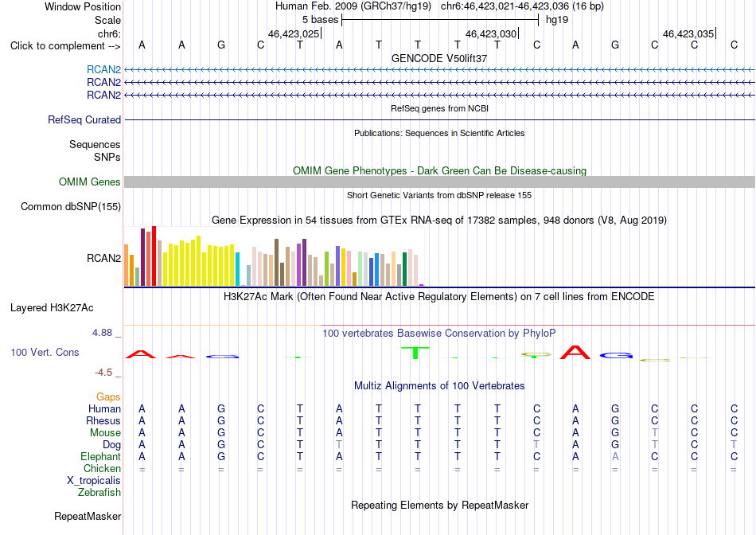The image size is (756, 535).
Task: Select the Chicken alignment row label
Action: click(x=102, y=468)
